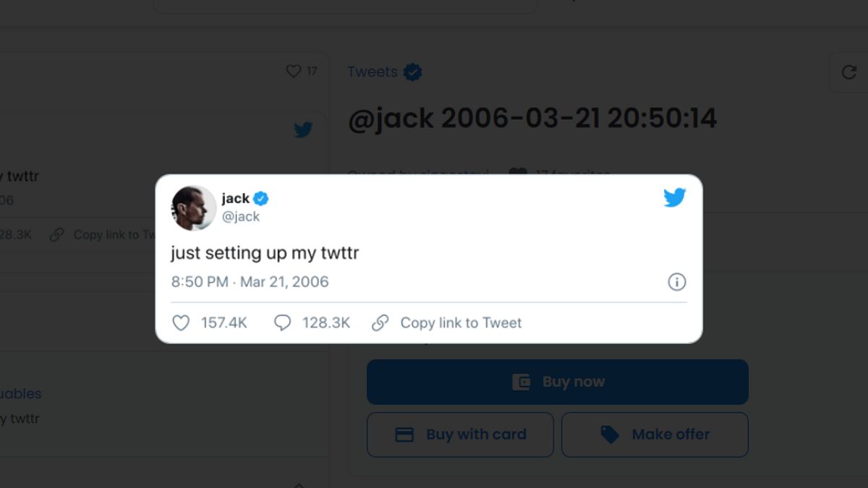Open replies via comment bubble icon 128.3K

coord(282,323)
